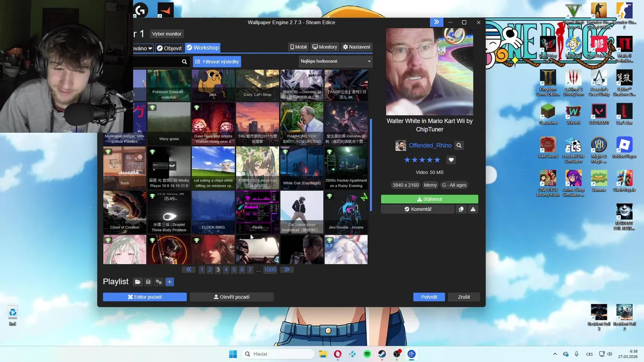
Task: Open Roblox Player desktop shortcut
Action: (x=624, y=148)
